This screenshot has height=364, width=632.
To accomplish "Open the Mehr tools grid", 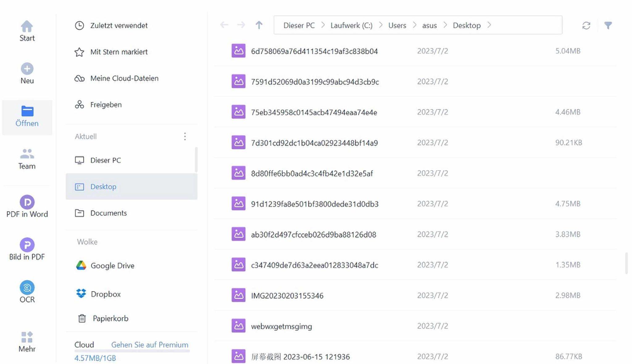I will coord(27,341).
